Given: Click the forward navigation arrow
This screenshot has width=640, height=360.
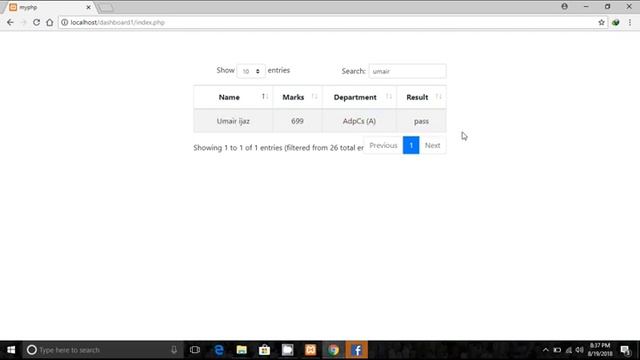Looking at the screenshot, I should click(x=23, y=22).
